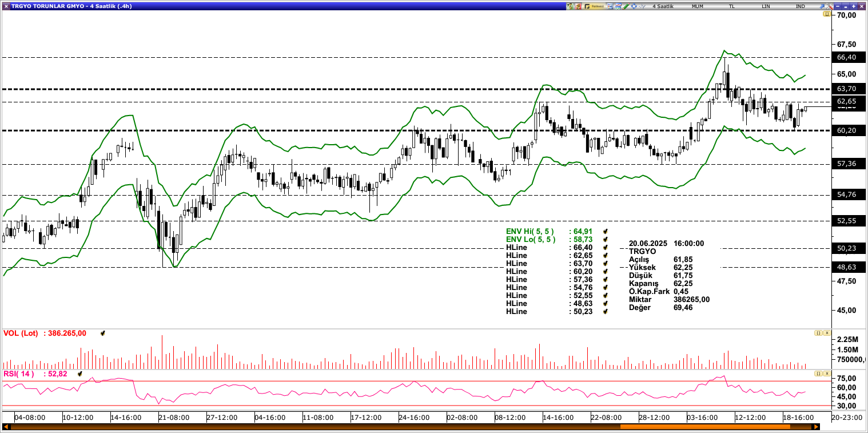
Task: Toggle checkmark for HLine 50,23
Action: click(x=606, y=311)
